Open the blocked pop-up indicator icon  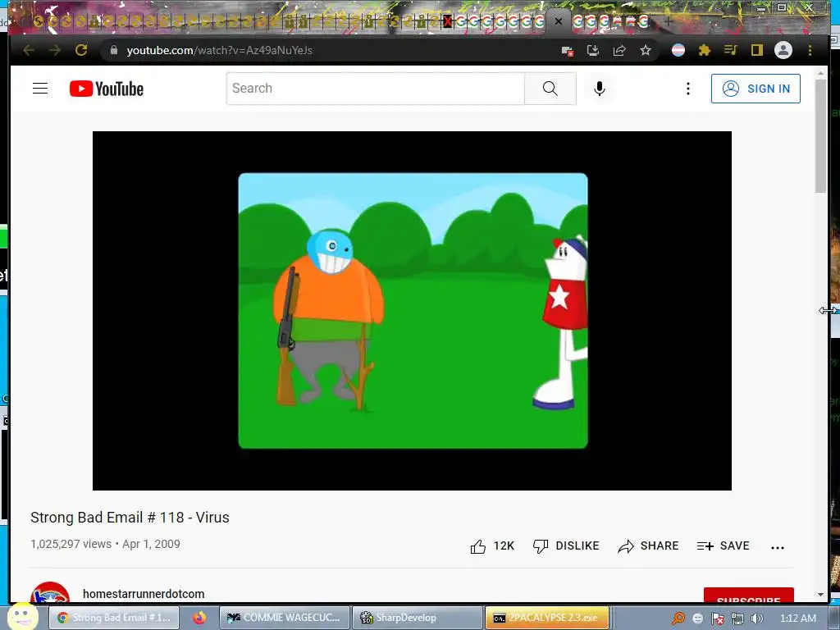(x=568, y=51)
